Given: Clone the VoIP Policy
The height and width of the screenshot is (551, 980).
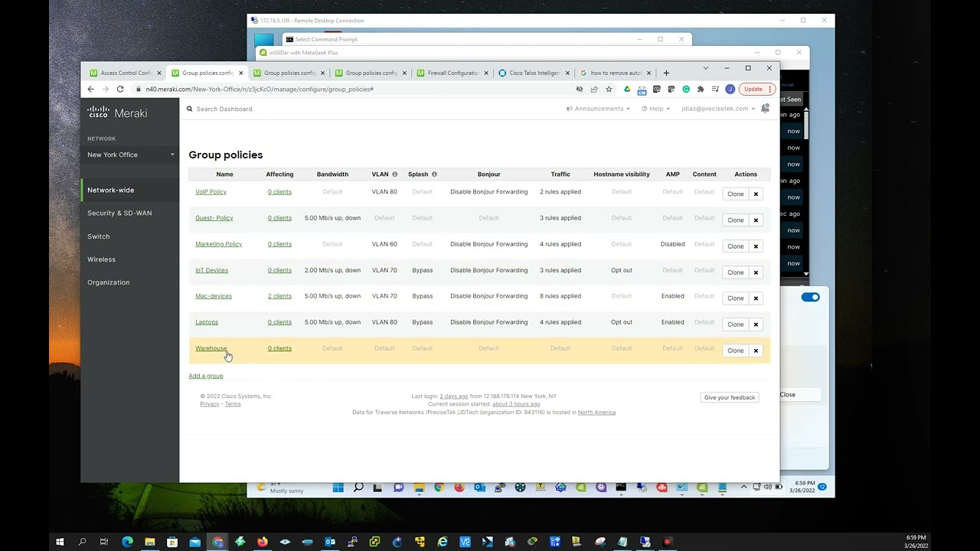Looking at the screenshot, I should pyautogui.click(x=735, y=194).
